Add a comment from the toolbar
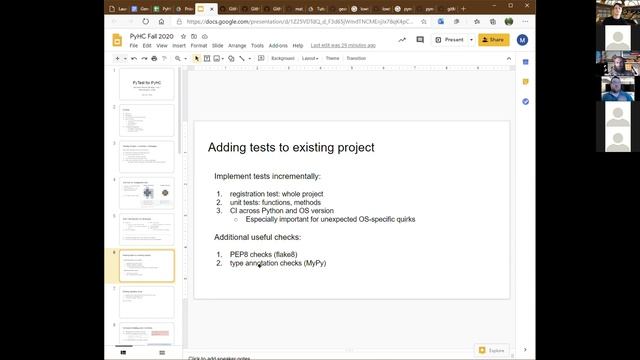The width and height of the screenshot is (640, 360). tap(261, 58)
